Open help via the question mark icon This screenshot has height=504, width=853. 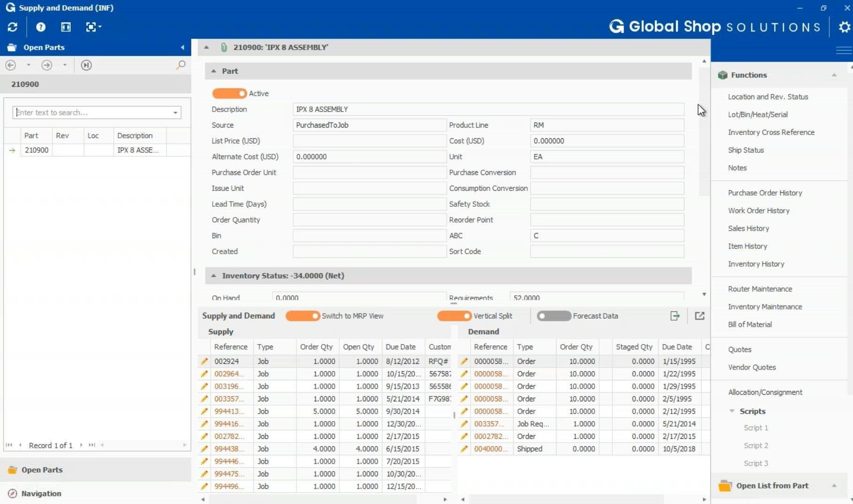pyautogui.click(x=40, y=27)
